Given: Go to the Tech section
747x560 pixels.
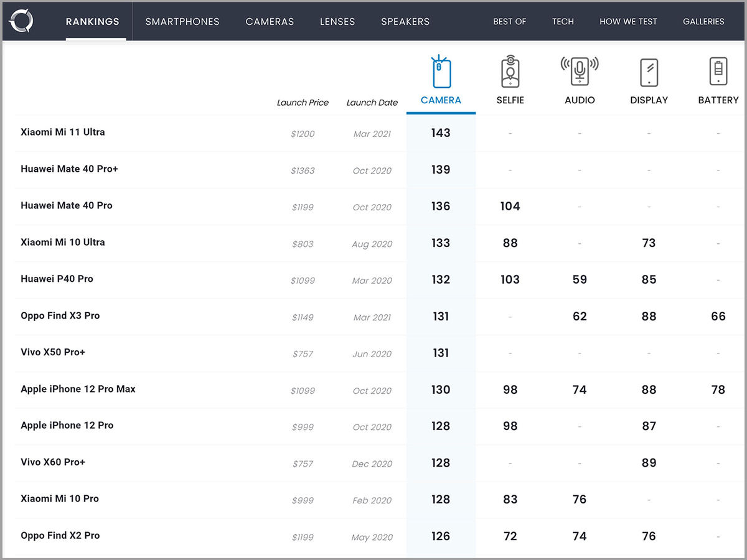Looking at the screenshot, I should [563, 21].
